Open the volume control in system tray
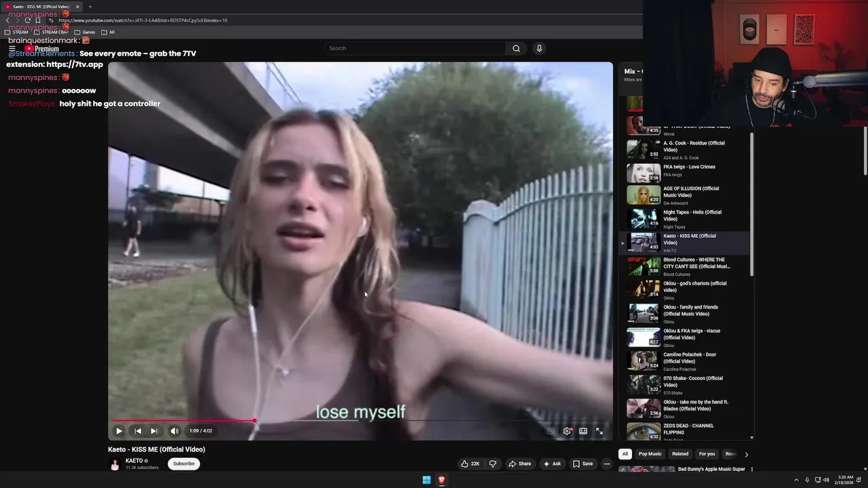 pyautogui.click(x=826, y=480)
